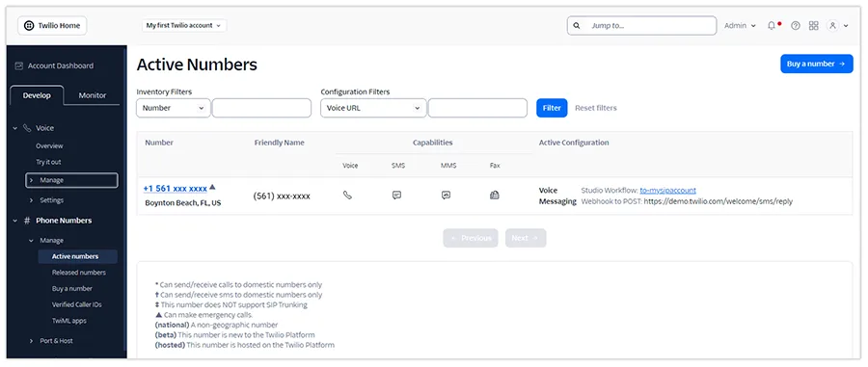The height and width of the screenshot is (367, 868).
Task: Collapse the Voice section in sidebar
Action: (14, 128)
